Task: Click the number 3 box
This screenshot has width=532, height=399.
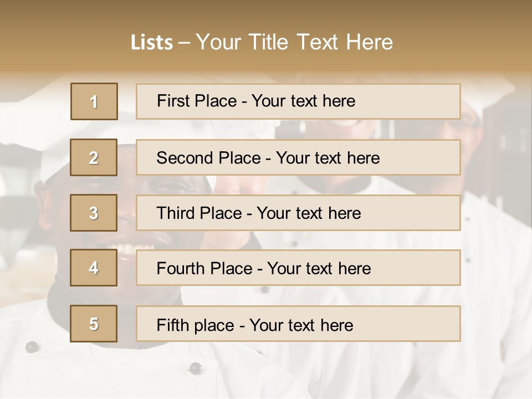Action: tap(94, 213)
